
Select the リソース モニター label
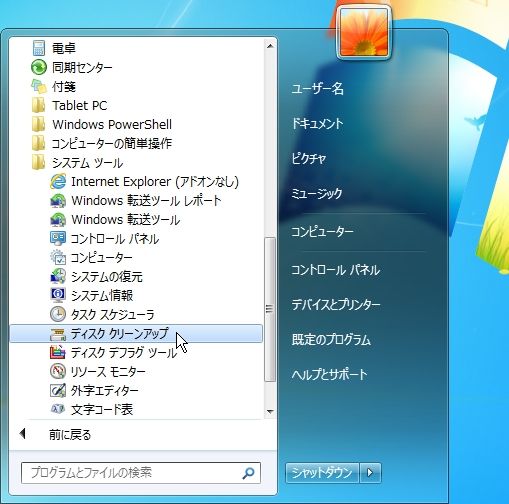coord(108,372)
